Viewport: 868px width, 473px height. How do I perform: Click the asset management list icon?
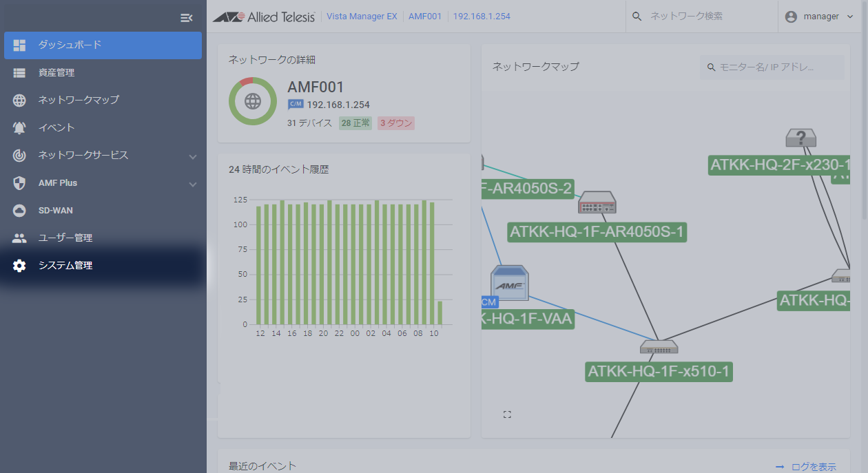pyautogui.click(x=19, y=72)
